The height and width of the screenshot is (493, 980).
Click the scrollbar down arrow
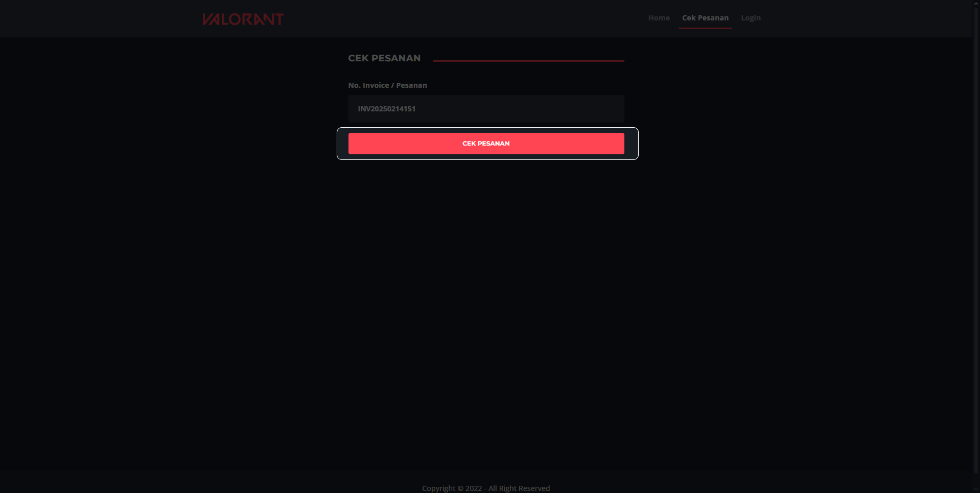point(976,489)
